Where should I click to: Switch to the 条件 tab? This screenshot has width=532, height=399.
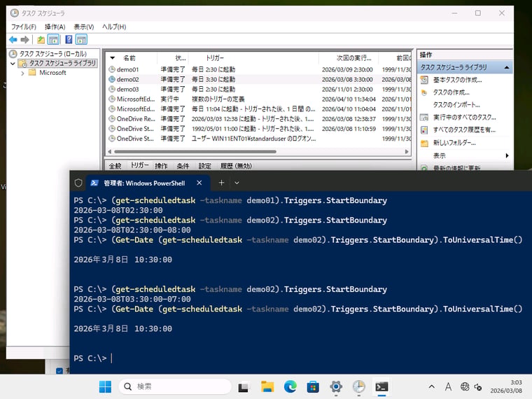click(183, 166)
